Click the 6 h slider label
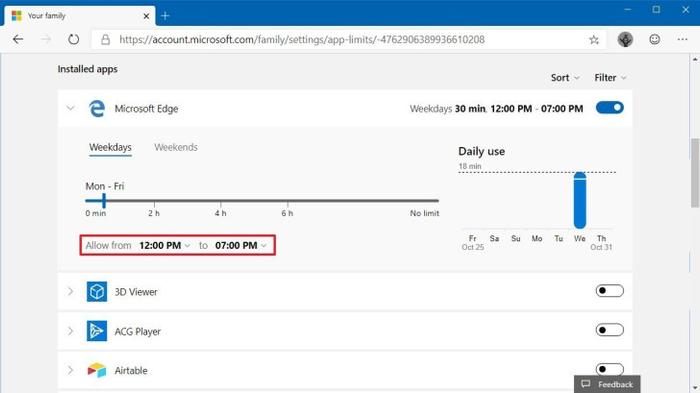700x393 pixels. (x=287, y=213)
